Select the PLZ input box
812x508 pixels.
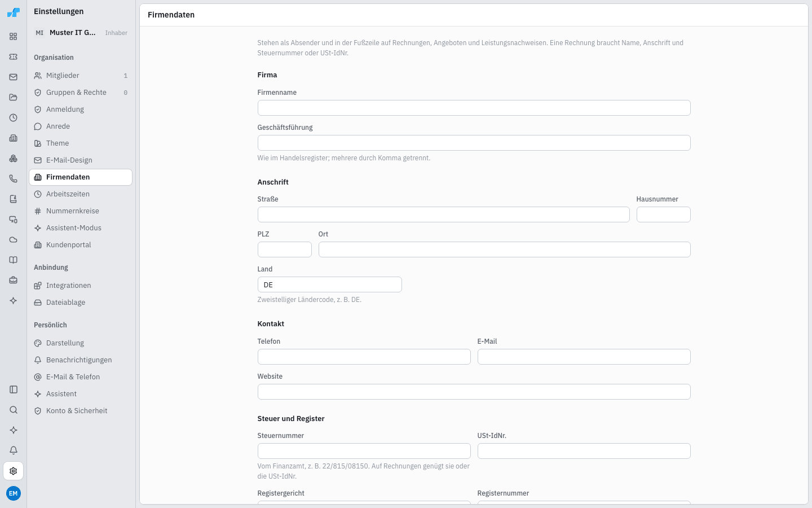pyautogui.click(x=284, y=249)
